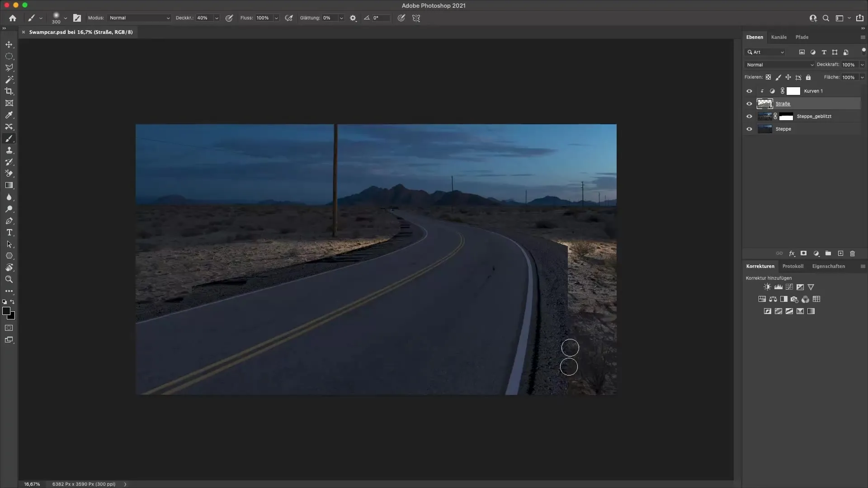Open the brush size picker dropdown
Screen dimensions: 868x488
[66, 18]
